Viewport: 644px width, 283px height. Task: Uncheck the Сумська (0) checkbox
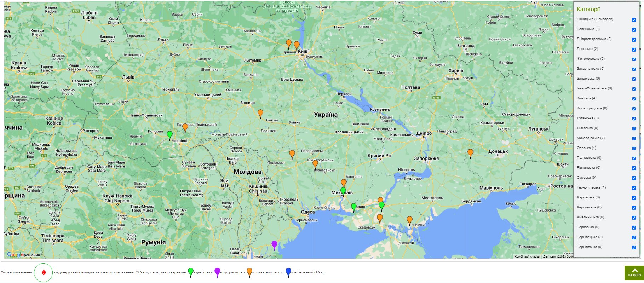634,178
